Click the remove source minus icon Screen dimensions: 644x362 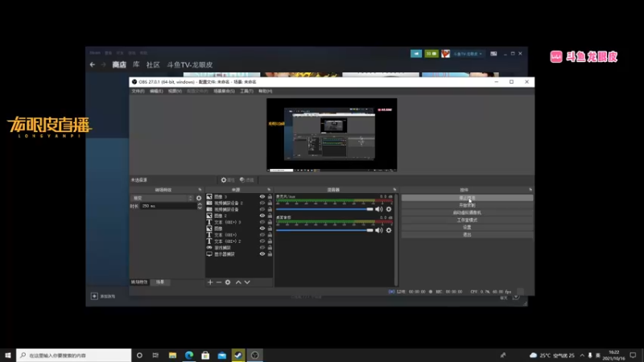pos(219,282)
